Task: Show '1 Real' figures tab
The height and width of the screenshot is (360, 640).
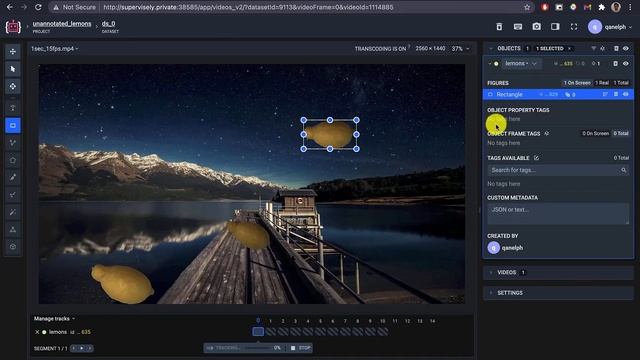Action: coord(602,83)
